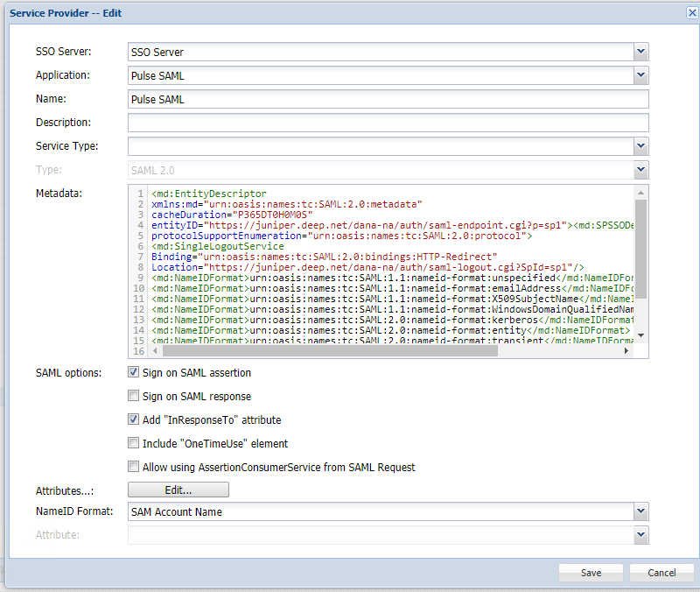
Task: Check Allow using AssertionConsumerService from SAML Request
Action: pyautogui.click(x=134, y=467)
